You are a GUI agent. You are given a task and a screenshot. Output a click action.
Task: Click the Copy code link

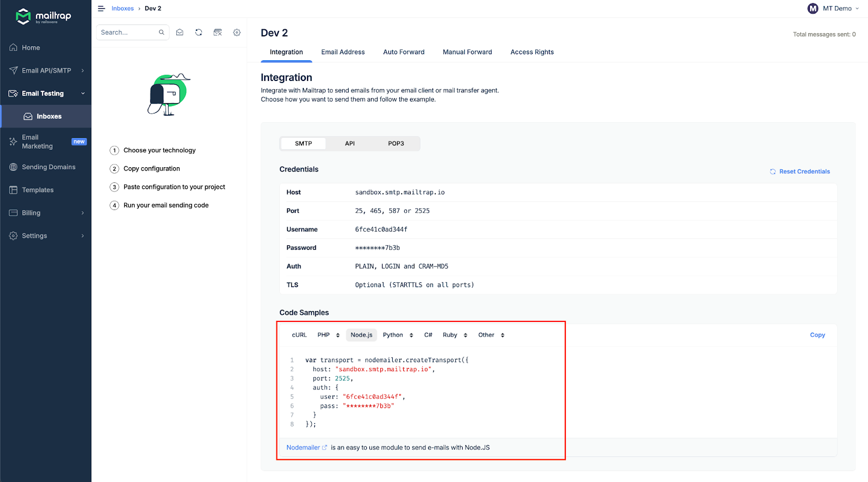point(818,335)
